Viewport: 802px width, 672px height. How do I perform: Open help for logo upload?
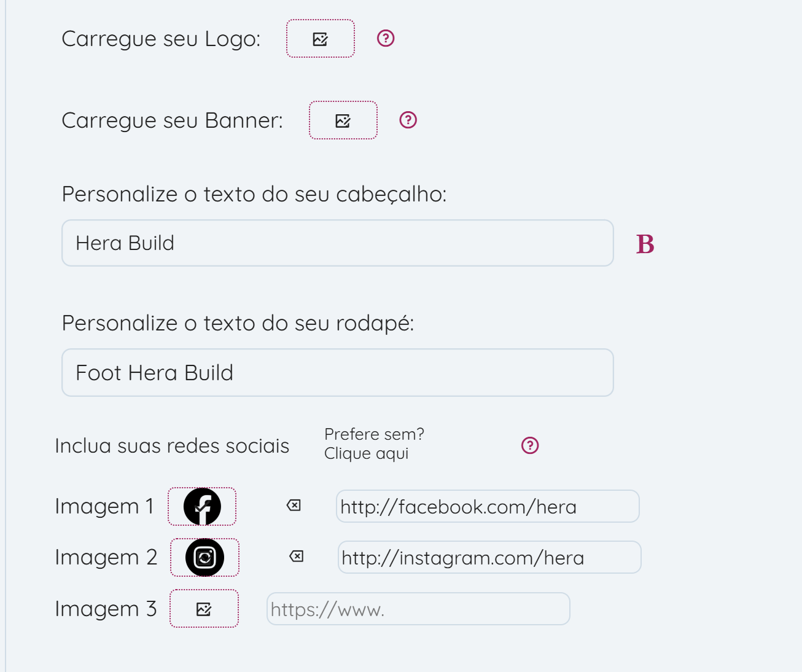coord(386,38)
